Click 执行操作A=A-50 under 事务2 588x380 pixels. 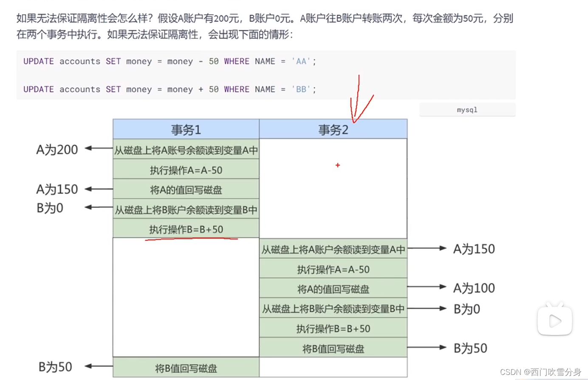click(334, 269)
